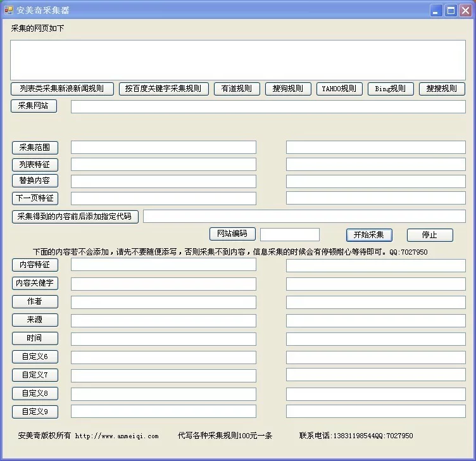Click the 来源 button

point(35,320)
